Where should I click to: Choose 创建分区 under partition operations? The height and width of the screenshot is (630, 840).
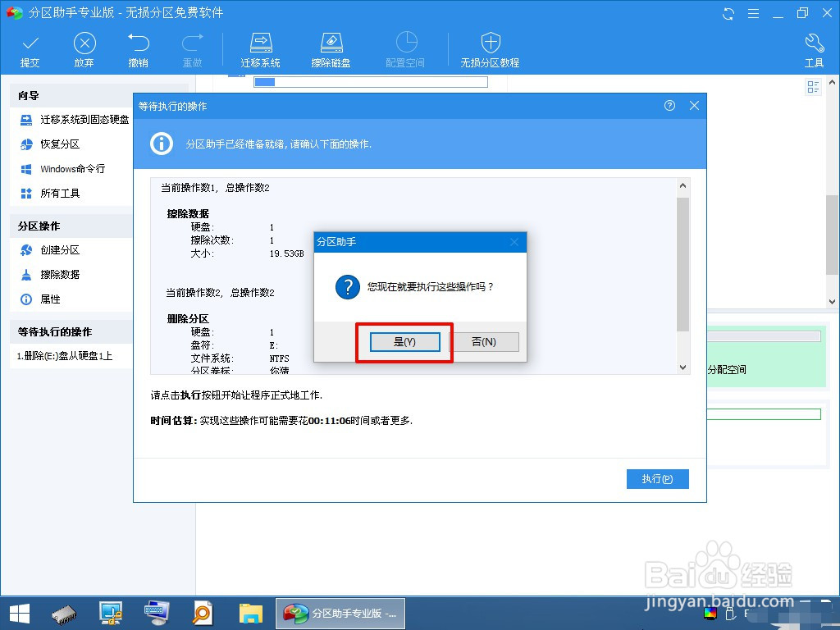50,250
